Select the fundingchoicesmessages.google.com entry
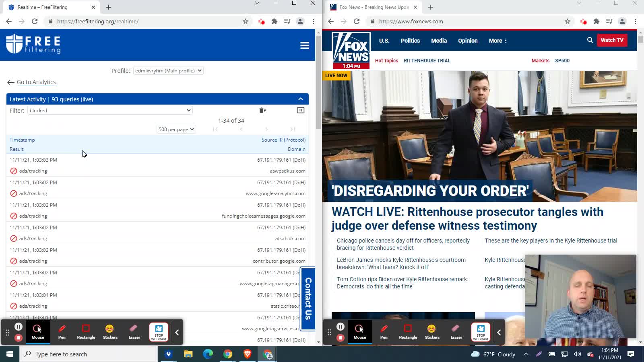 coord(157,210)
